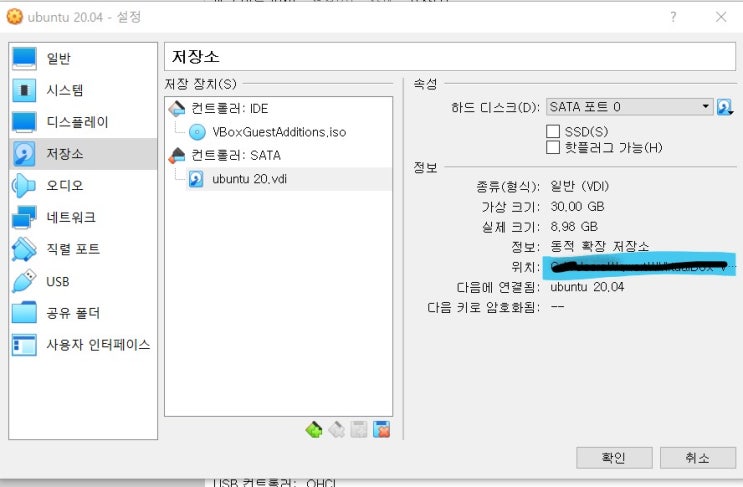Click the 확인 button

614,458
